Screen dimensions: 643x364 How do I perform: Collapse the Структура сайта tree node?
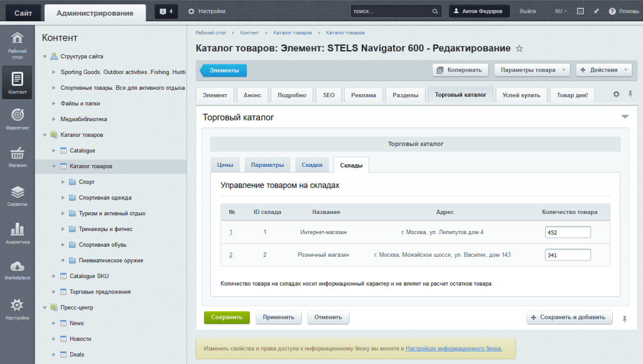45,56
